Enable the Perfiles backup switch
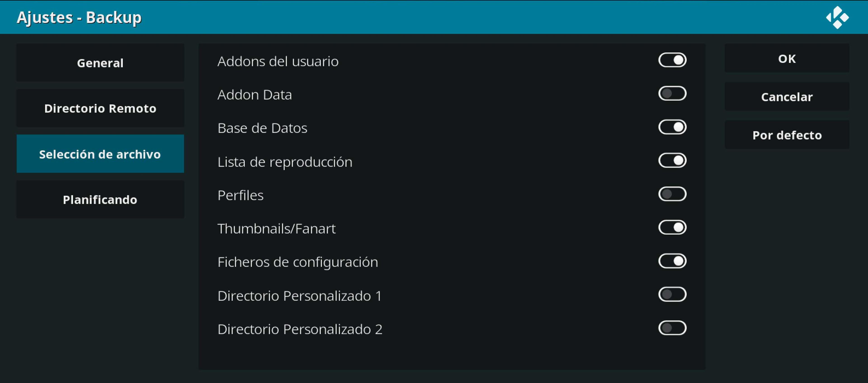Viewport: 868px width, 383px height. [x=672, y=194]
